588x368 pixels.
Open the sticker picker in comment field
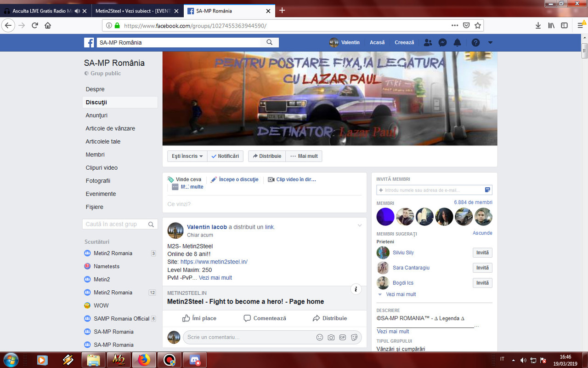tap(354, 337)
